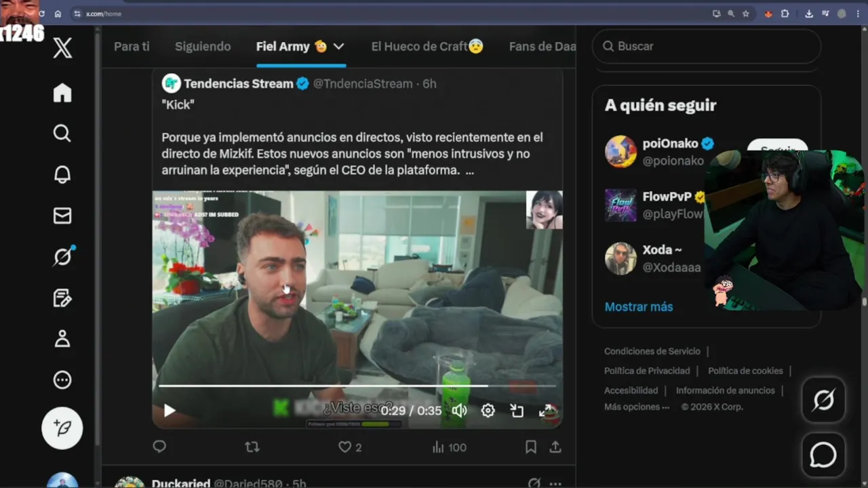Viewport: 868px width, 488px height.
Task: Open Información de anuncios link
Action: pos(725,390)
